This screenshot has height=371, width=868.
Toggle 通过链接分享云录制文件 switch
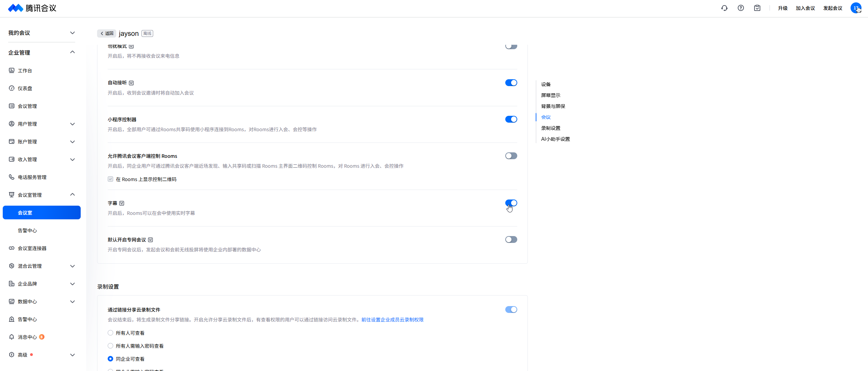[511, 310]
